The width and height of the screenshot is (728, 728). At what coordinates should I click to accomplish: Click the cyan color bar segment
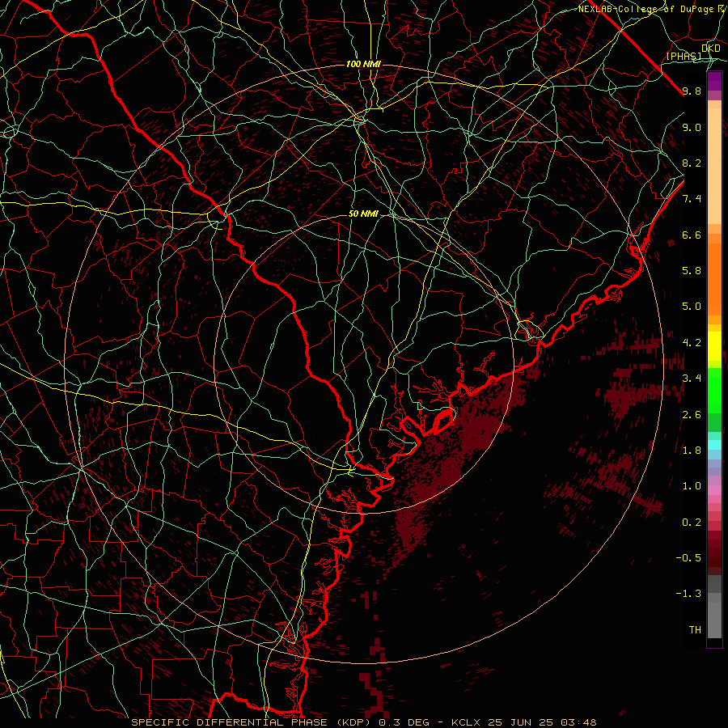714,445
